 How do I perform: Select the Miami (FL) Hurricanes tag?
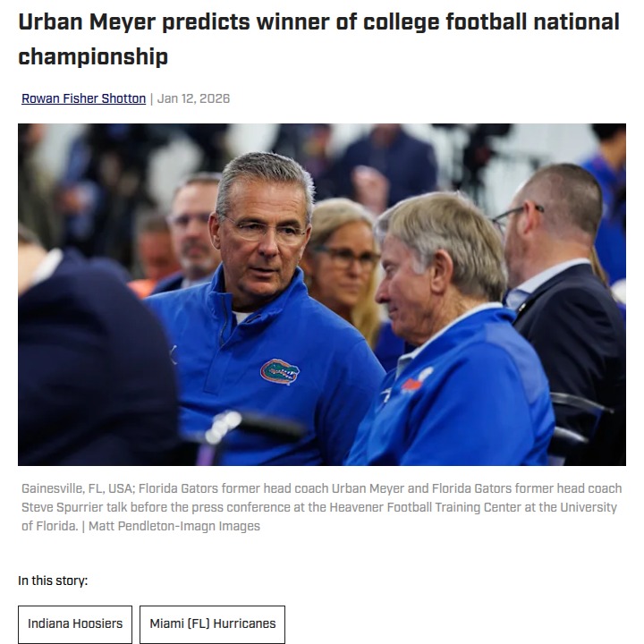point(212,623)
